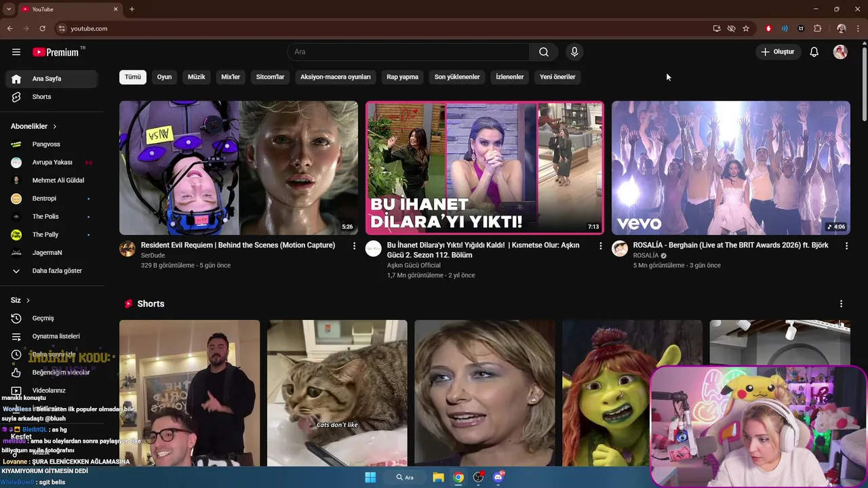
Task: Click the SerDude channel name
Action: 153,256
